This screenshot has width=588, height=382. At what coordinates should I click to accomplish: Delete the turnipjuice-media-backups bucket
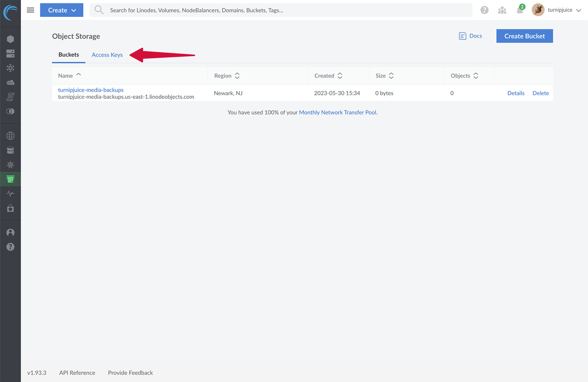point(540,93)
